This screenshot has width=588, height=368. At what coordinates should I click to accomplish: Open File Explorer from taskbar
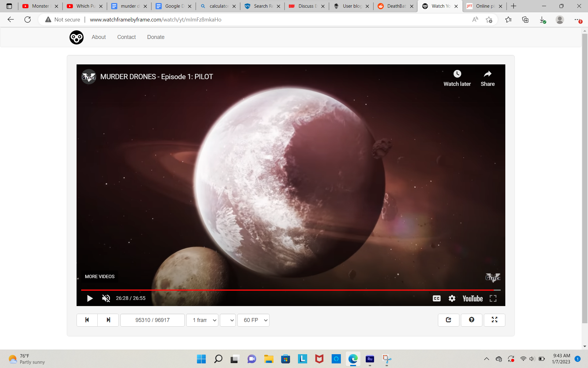pos(269,359)
